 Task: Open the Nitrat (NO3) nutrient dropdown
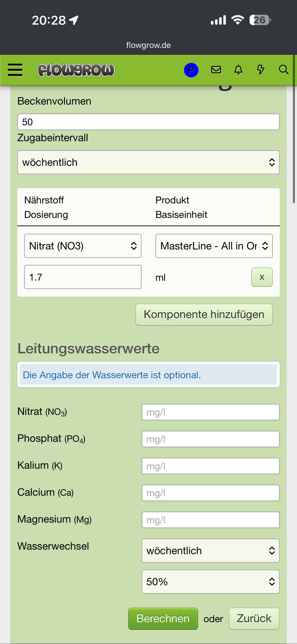tap(83, 246)
